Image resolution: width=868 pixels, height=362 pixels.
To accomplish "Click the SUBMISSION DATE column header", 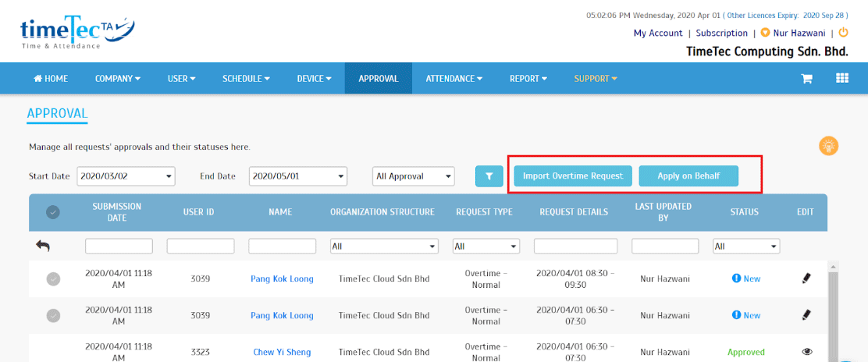I will point(117,212).
